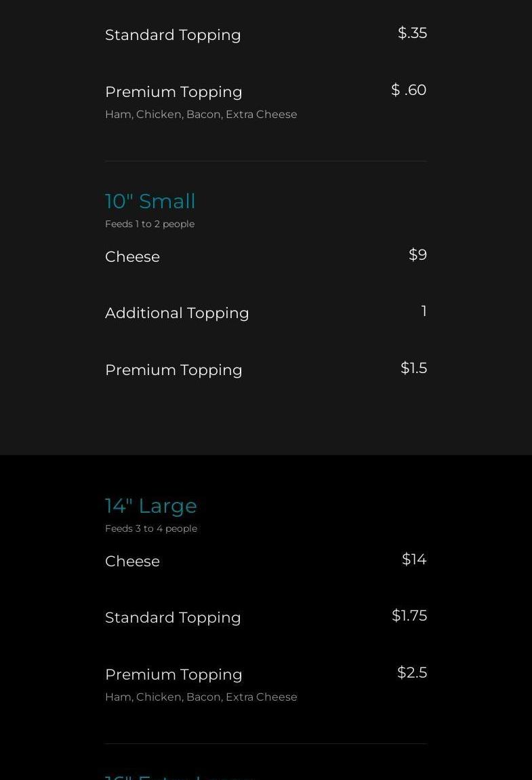Choose Standard Topping priced at $1.75

click(x=173, y=618)
